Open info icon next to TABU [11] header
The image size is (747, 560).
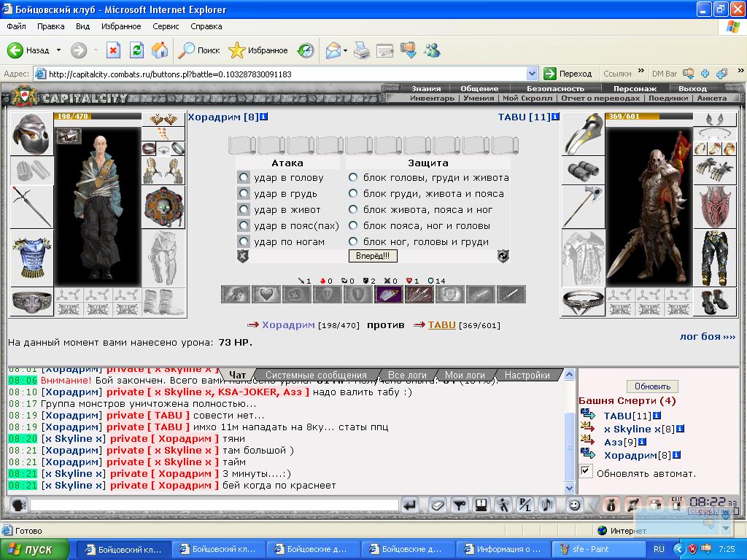click(x=555, y=117)
